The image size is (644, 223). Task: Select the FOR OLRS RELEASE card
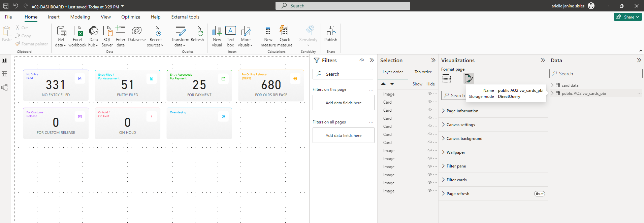[x=271, y=85]
